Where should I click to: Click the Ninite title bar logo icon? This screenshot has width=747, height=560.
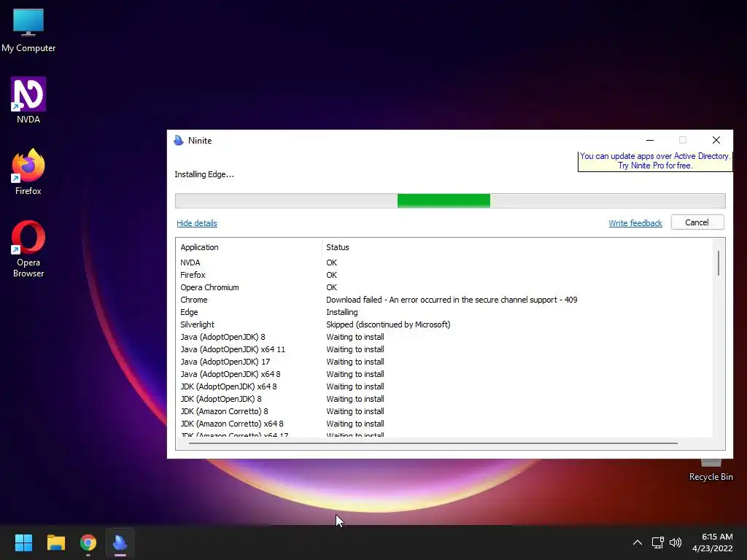[x=179, y=141]
